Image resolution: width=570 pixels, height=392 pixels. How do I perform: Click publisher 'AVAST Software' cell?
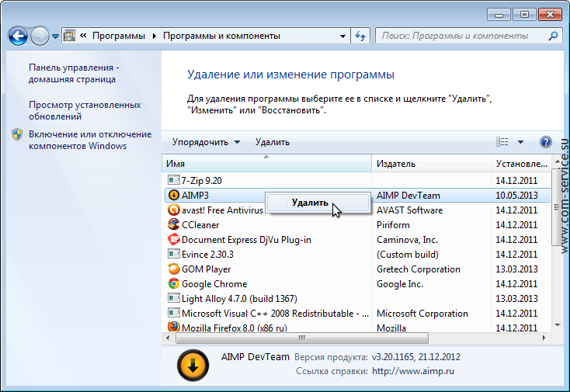[410, 210]
